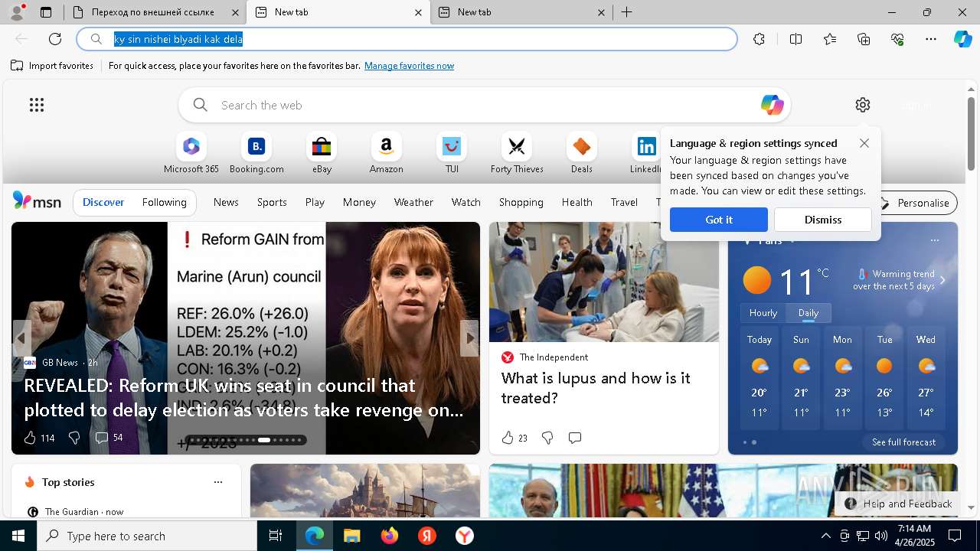Viewport: 980px width, 551px height.
Task: Click the Windows taskbar search box
Action: [x=147, y=536]
